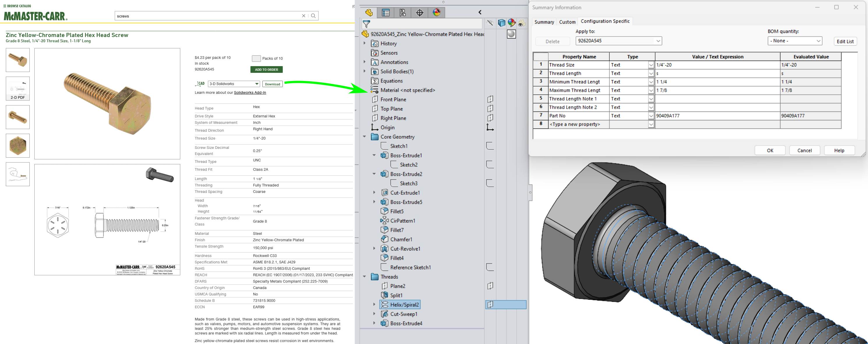Click the gray appearance sphere swatch

point(511,34)
